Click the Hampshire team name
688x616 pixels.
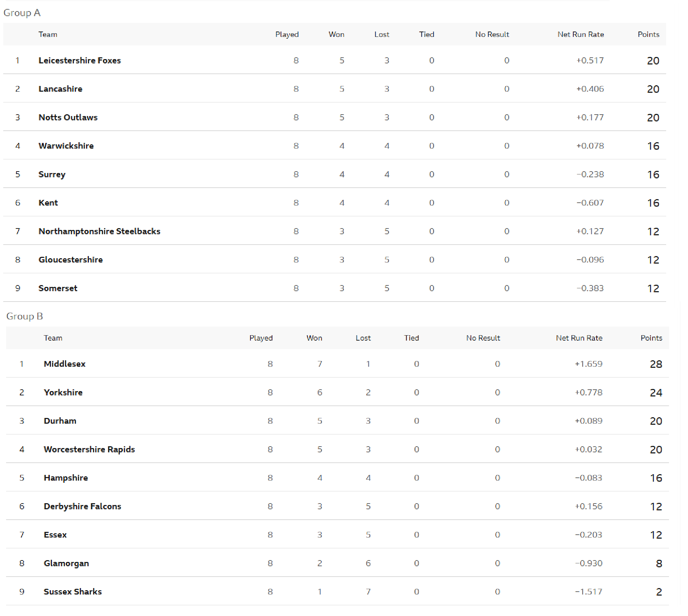tap(66, 478)
